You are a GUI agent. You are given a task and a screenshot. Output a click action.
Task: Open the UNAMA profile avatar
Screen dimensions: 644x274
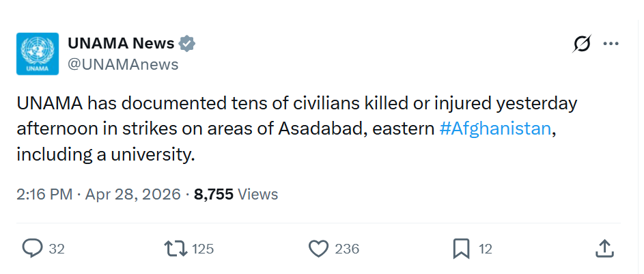[x=38, y=53]
